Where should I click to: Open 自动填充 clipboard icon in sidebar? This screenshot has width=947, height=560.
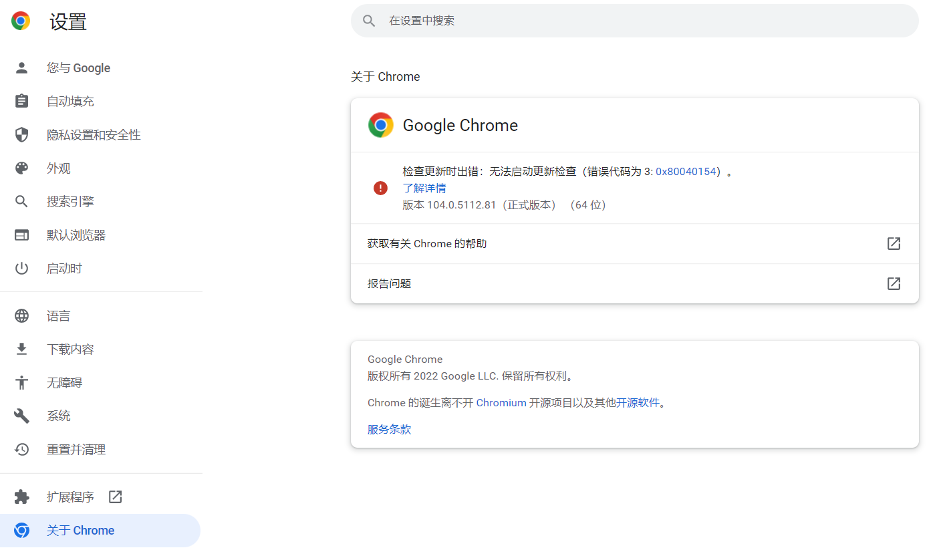(x=22, y=102)
